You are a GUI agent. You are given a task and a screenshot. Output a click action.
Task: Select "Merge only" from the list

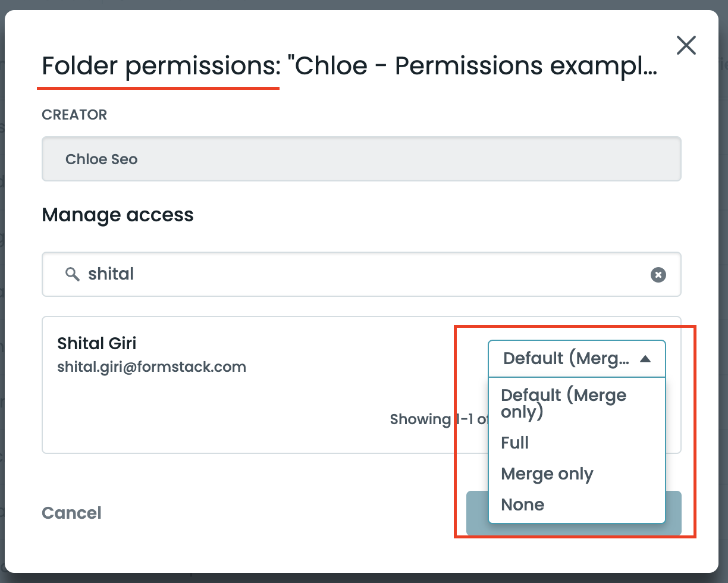[547, 474]
